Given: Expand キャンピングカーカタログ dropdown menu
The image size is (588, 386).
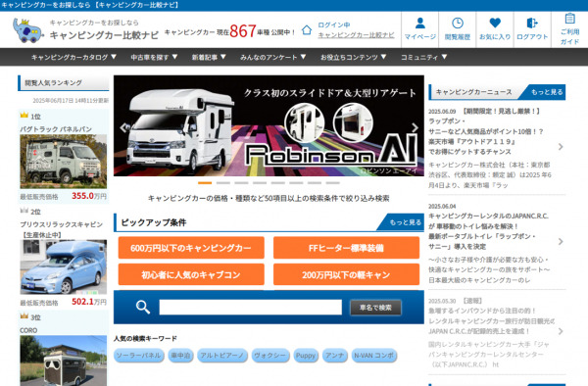Looking at the screenshot, I should tap(73, 57).
